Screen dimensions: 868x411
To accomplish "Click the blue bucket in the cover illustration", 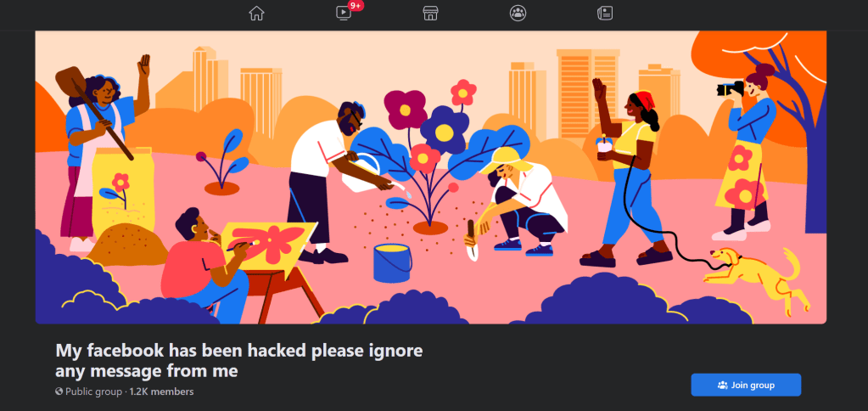I will (x=393, y=263).
